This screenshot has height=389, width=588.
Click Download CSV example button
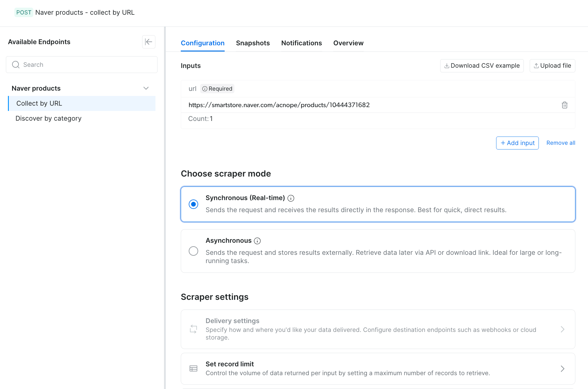click(x=482, y=66)
